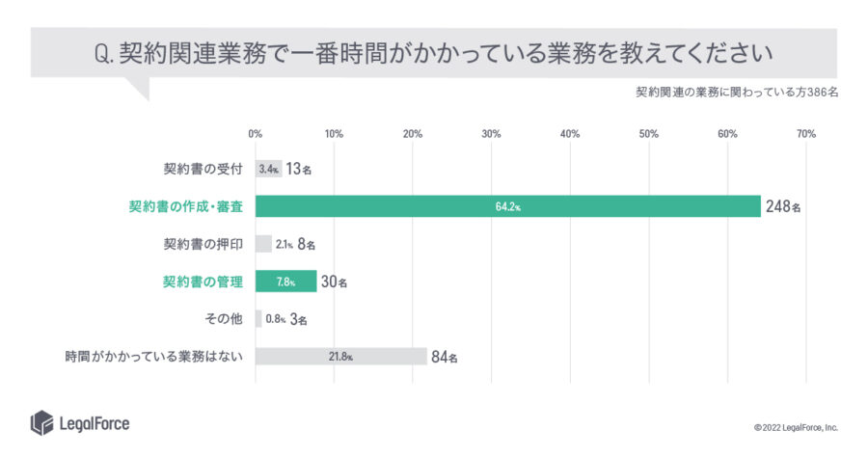
Task: Click the 契約書の受付 category label
Action: [203, 169]
